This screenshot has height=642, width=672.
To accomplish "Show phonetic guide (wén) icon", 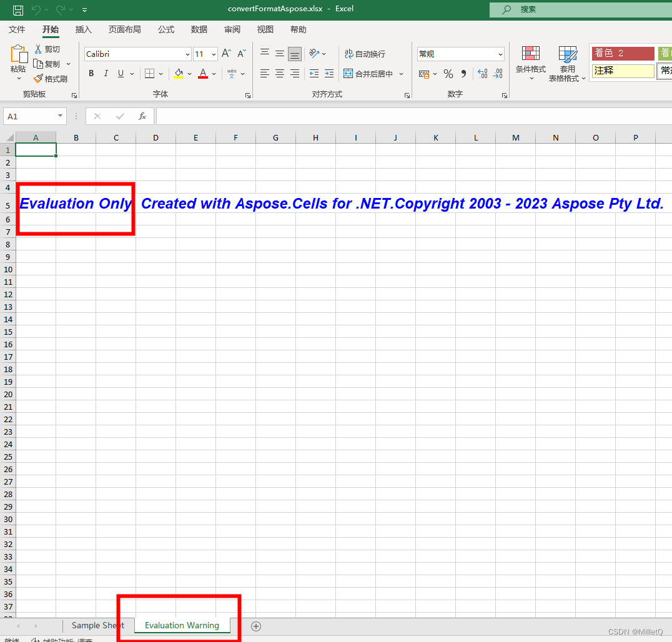I will click(x=232, y=74).
